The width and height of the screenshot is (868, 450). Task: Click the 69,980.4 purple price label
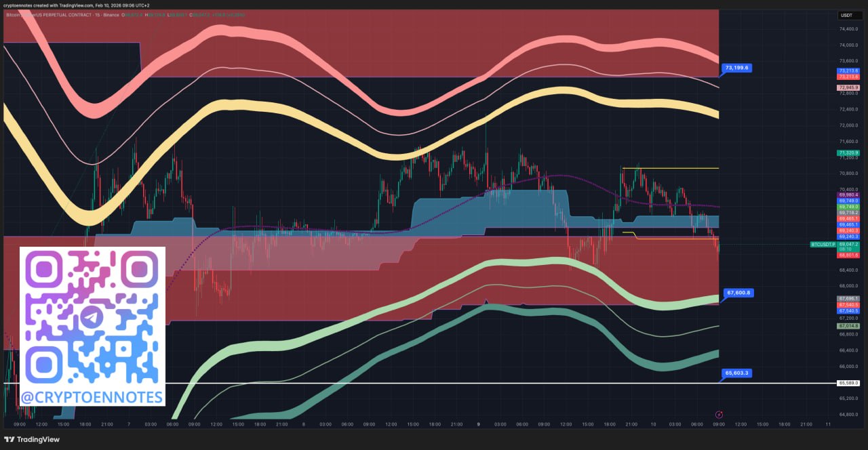(x=848, y=195)
